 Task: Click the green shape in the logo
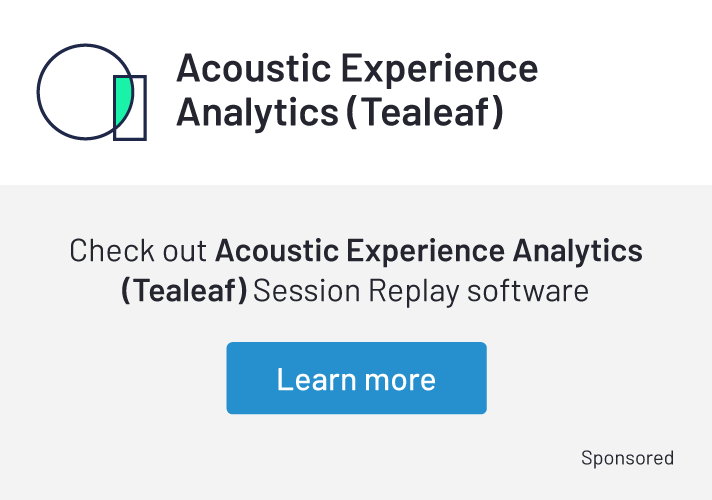pos(123,102)
